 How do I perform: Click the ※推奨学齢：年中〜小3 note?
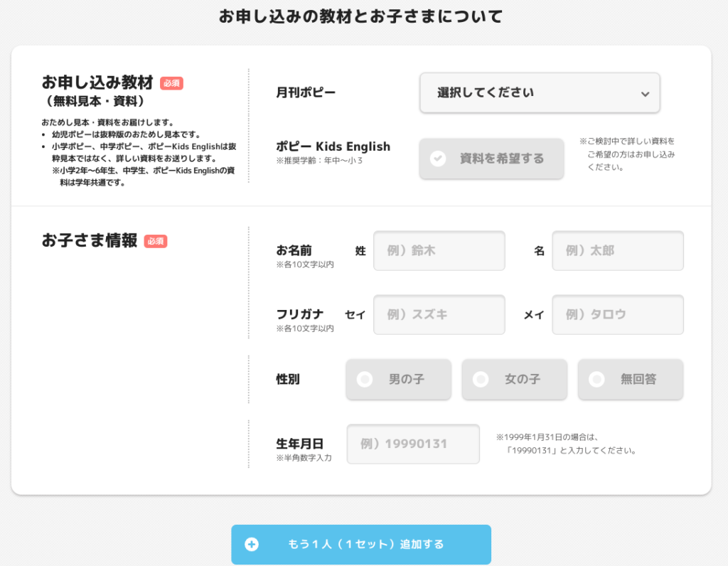319,161
